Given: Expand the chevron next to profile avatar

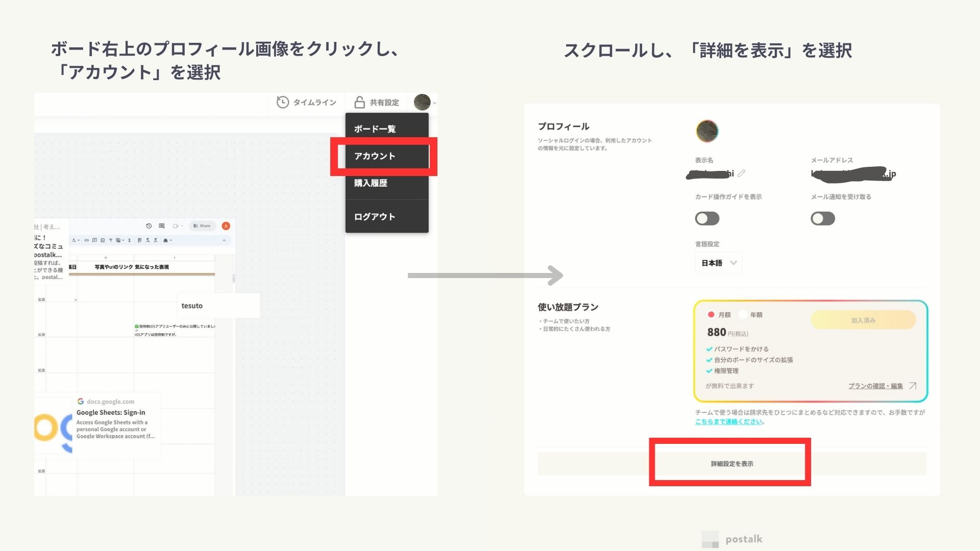Looking at the screenshot, I should point(434,103).
